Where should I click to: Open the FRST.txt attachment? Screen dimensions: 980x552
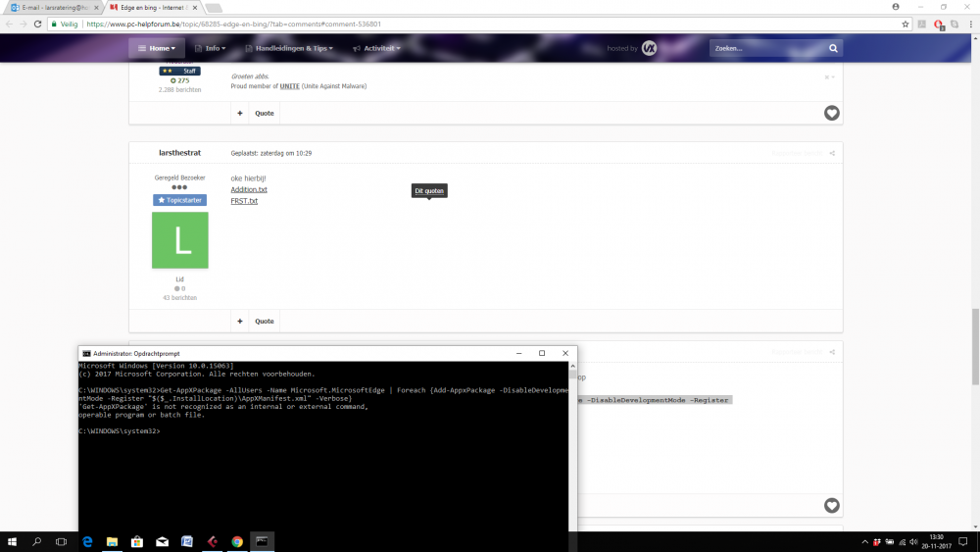244,201
